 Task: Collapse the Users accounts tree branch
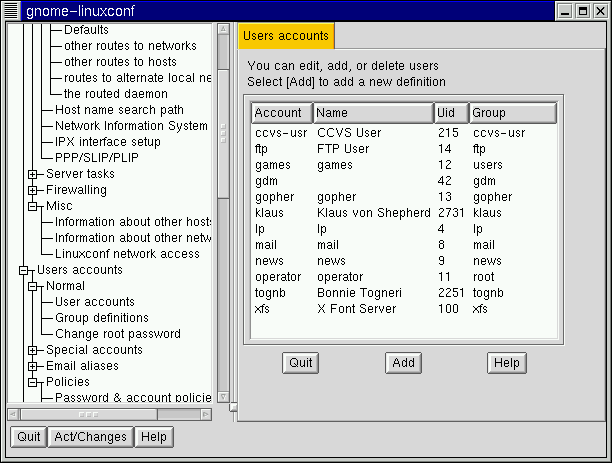point(21,270)
